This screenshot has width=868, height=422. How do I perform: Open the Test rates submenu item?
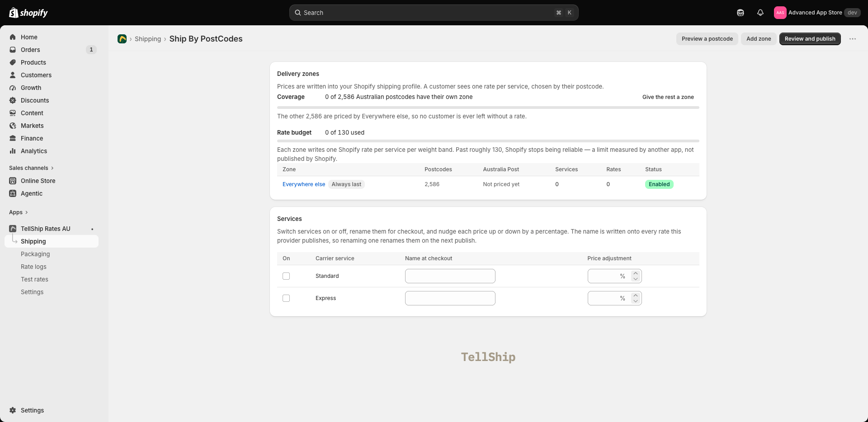pos(34,279)
